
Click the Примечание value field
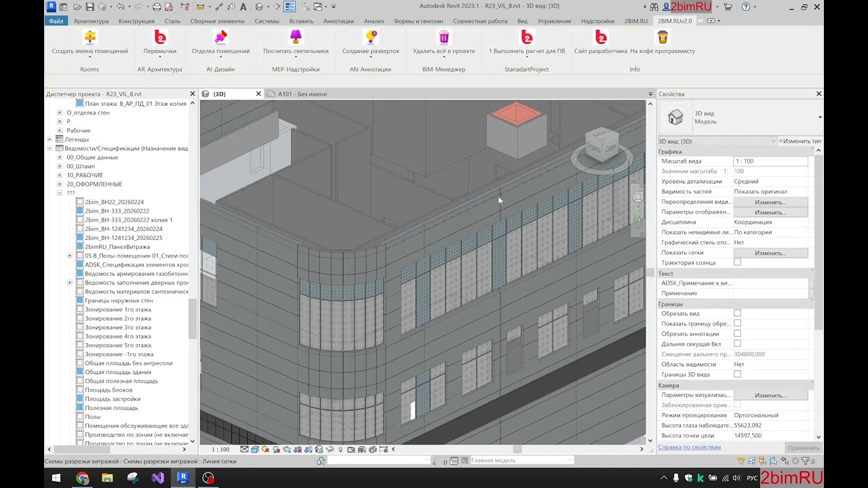770,293
